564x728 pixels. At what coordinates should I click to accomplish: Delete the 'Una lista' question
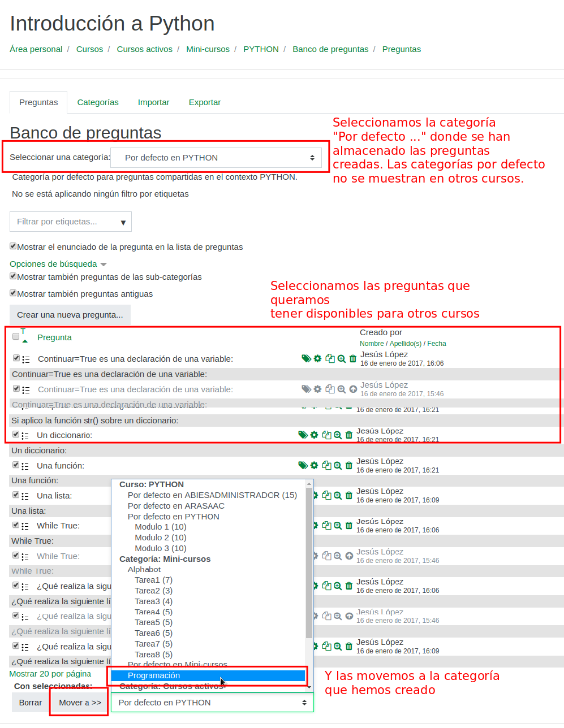[349, 495]
